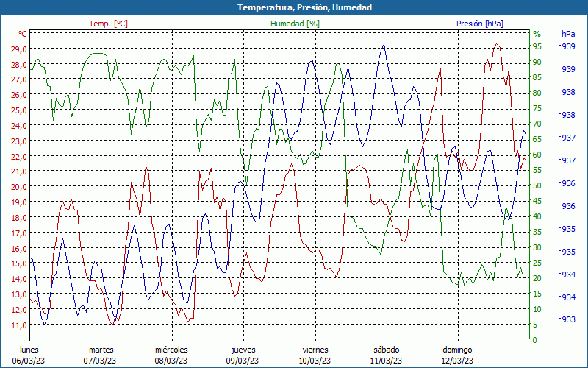Click the 18,0 temperature axis value

(20, 218)
